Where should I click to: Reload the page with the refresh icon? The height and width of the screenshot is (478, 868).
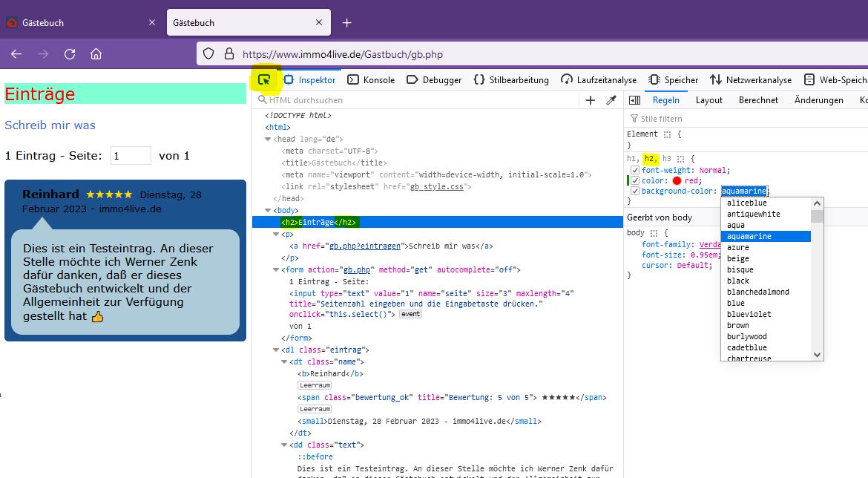point(70,53)
